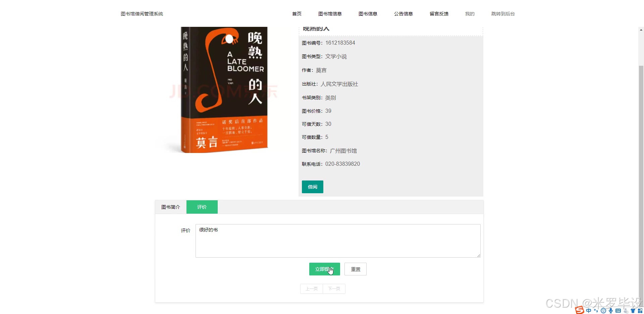Screen dimensions: 644x314
Task: Open the Sogou soft keyboard icon
Action: coord(618,311)
